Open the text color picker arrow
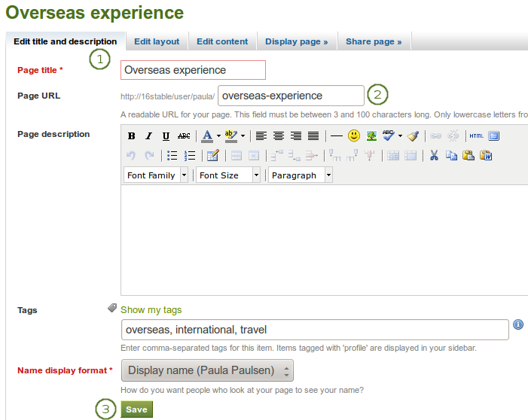The width and height of the screenshot is (528, 420). click(218, 136)
